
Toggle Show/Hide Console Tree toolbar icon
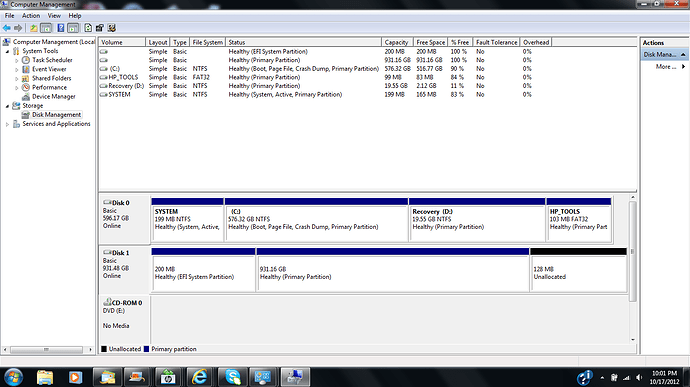tap(46, 28)
